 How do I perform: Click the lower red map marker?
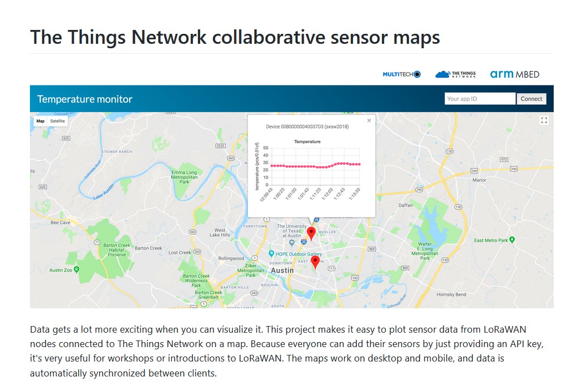(315, 262)
